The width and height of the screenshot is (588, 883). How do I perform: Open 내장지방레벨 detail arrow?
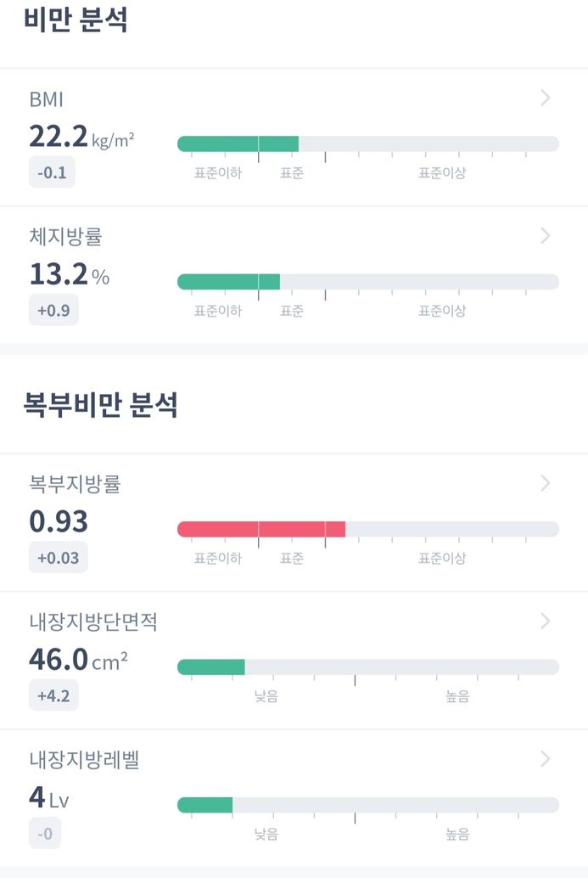[x=545, y=758]
